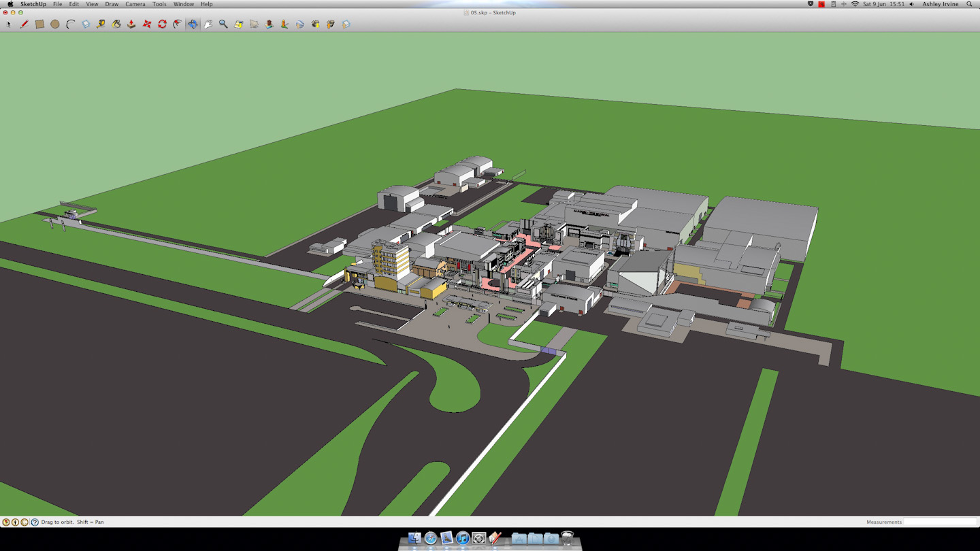Open the Camera menu
The width and height of the screenshot is (980, 551).
[135, 4]
